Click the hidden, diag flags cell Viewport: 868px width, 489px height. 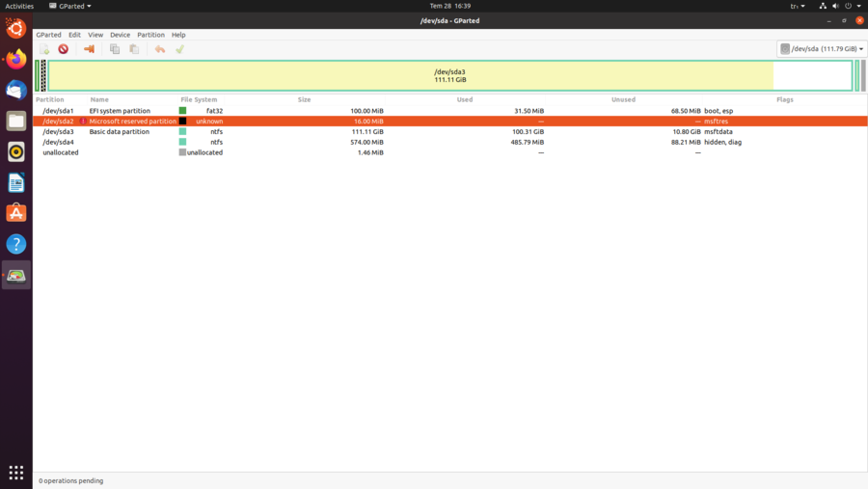coord(723,143)
